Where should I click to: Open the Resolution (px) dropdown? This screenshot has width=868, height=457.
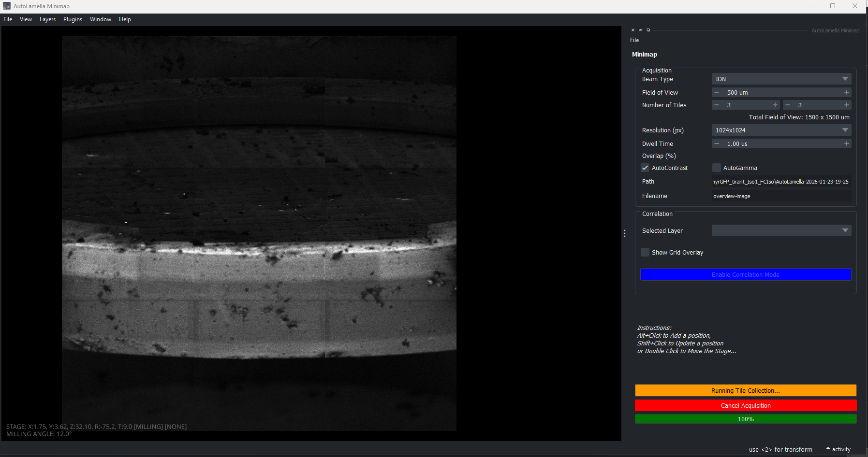tap(781, 130)
